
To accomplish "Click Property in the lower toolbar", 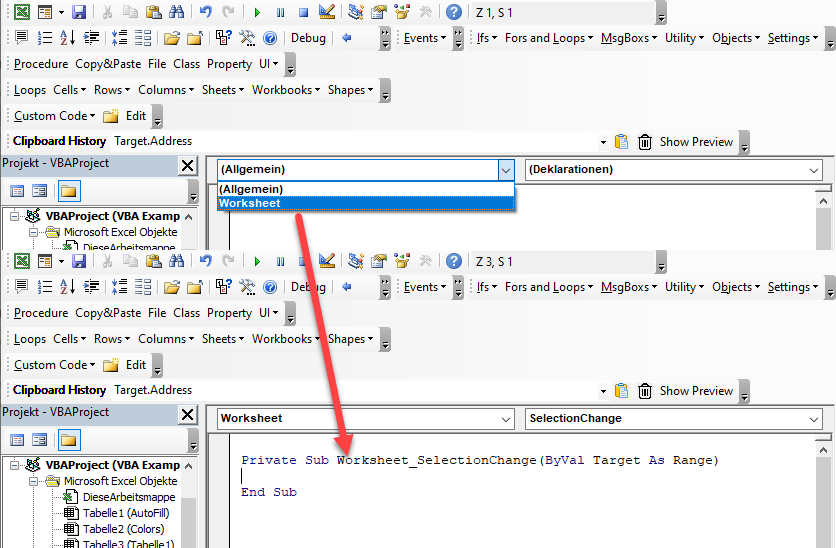I will tap(229, 313).
